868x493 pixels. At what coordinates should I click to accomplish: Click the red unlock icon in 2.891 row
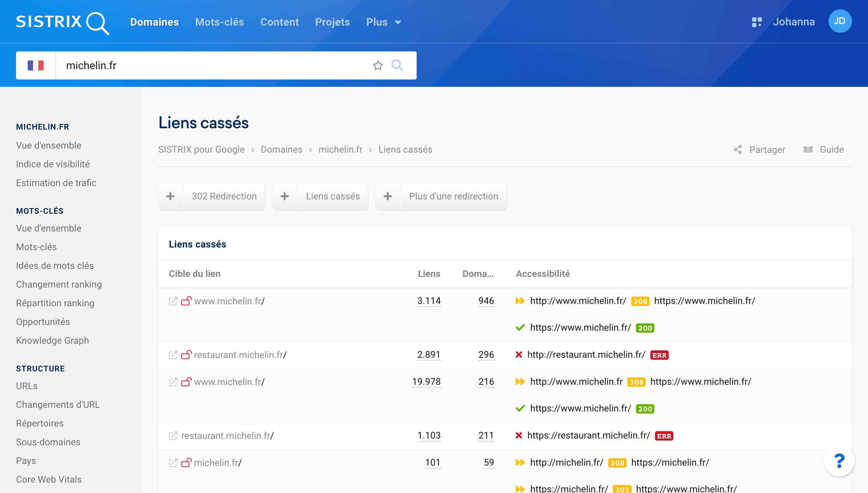pos(187,354)
